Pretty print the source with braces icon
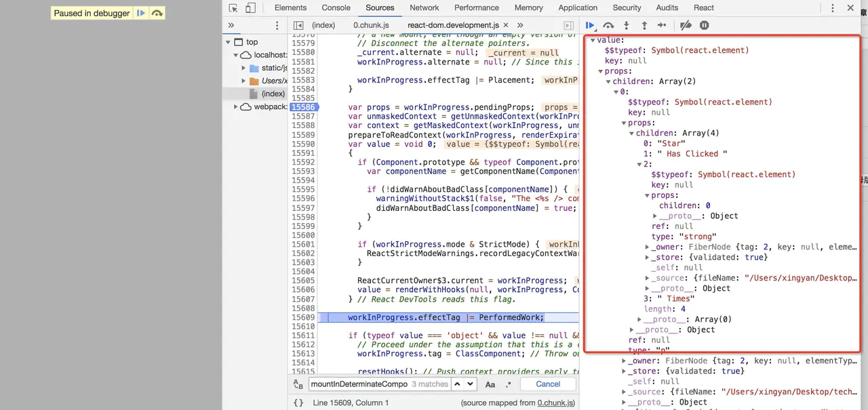Viewport: 868px width, 410px height. (298, 403)
